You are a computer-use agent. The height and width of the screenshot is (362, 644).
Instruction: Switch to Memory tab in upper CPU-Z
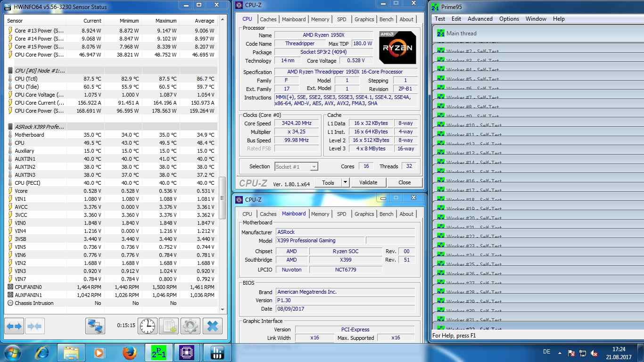320,19
